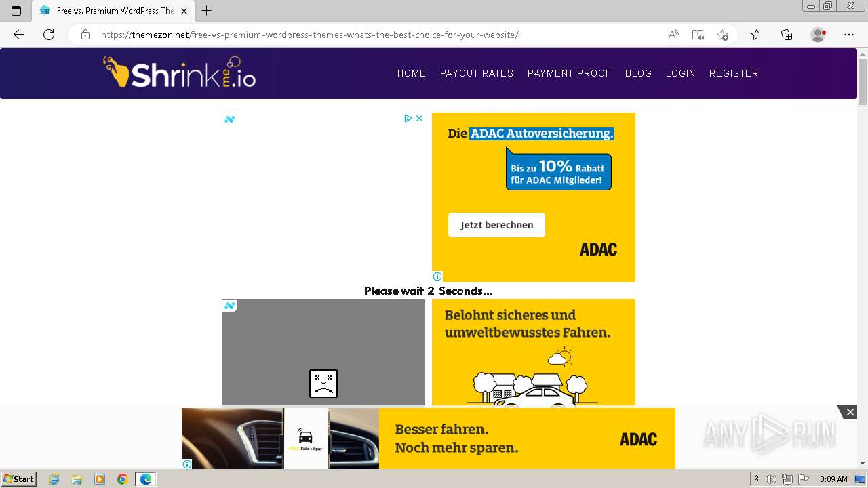Open the media player taskbar icon
The image size is (868, 488).
[x=100, y=479]
